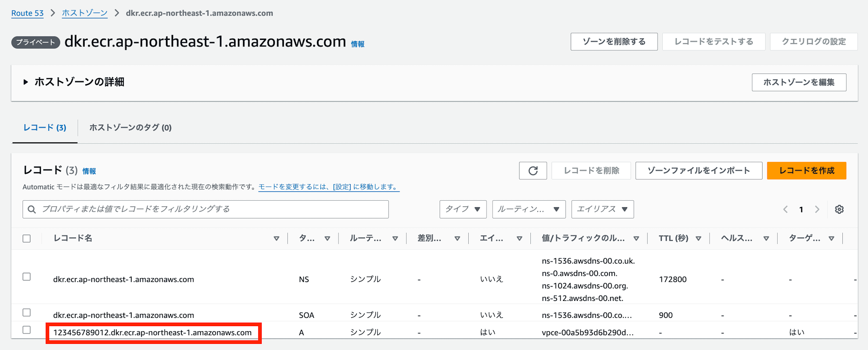Click TTL value 900

(x=666, y=315)
